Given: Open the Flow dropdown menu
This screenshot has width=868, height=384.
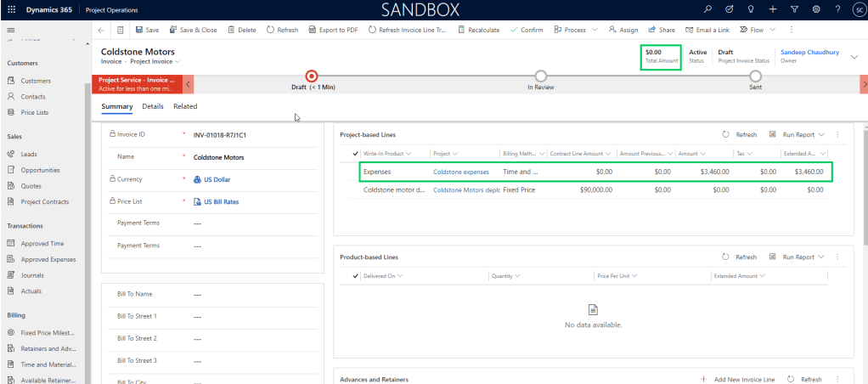Looking at the screenshot, I should click(756, 30).
